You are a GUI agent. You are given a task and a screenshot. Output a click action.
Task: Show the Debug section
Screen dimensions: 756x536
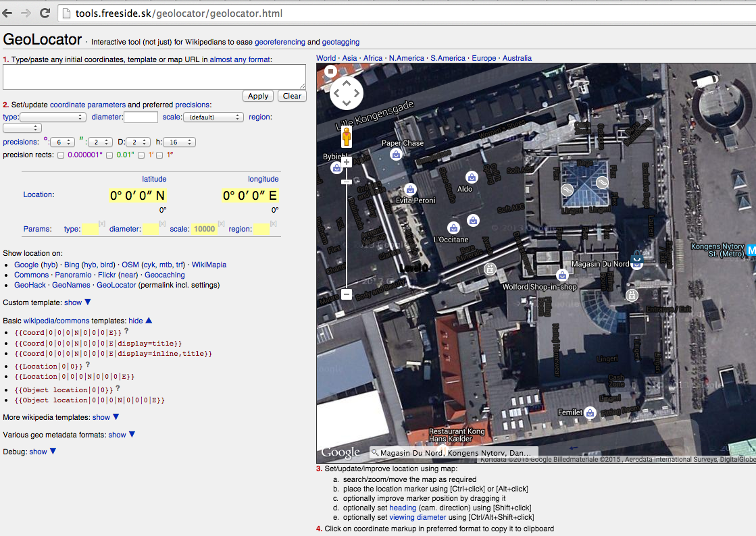[43, 452]
